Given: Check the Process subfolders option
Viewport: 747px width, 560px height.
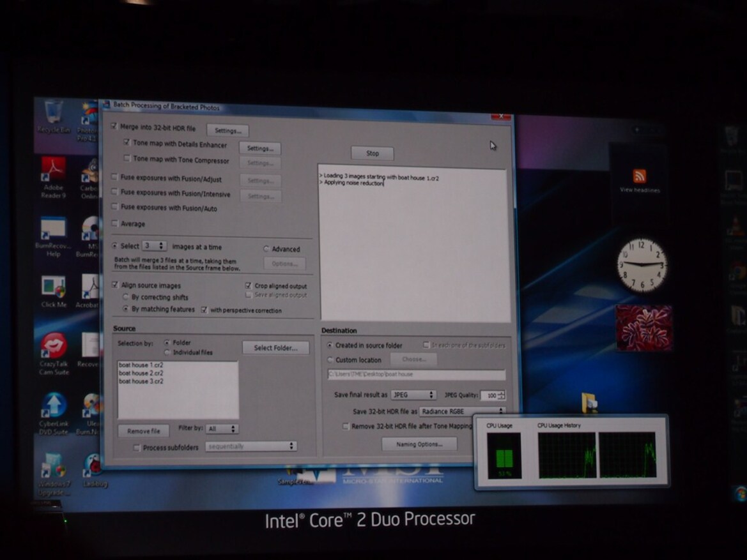Looking at the screenshot, I should pyautogui.click(x=137, y=448).
